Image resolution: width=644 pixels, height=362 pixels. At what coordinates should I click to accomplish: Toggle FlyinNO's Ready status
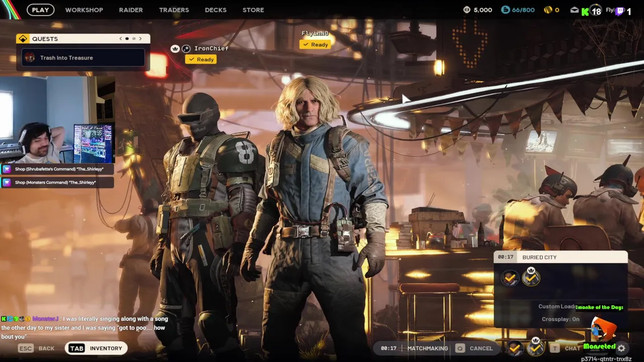(x=315, y=45)
